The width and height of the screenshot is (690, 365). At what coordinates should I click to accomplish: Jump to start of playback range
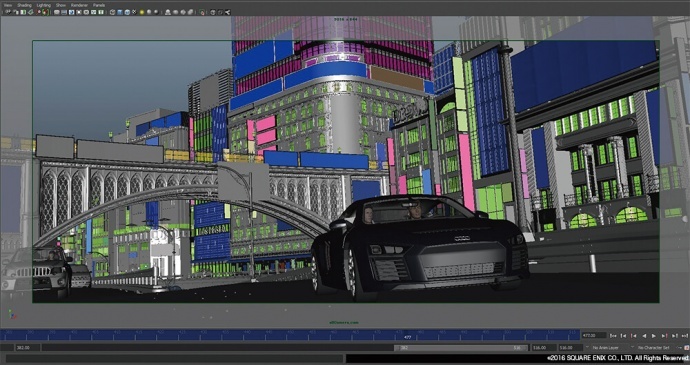[613, 336]
